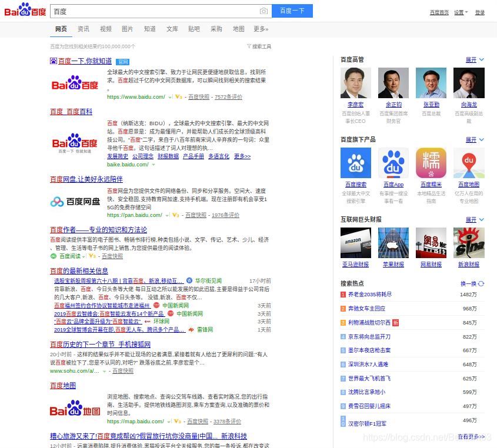Click the 雷锋网 source icon
This screenshot has width=497, height=448.
pos(191,330)
